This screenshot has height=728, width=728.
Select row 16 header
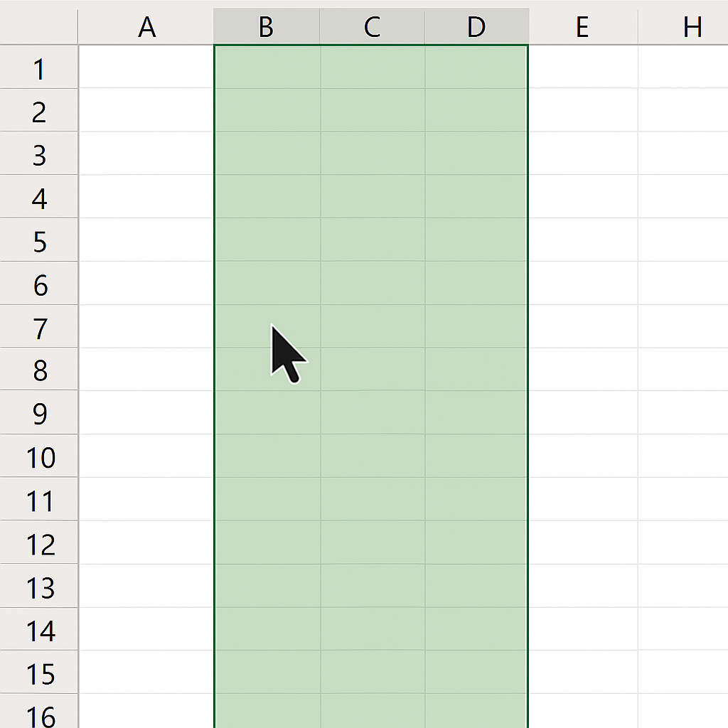point(39,711)
